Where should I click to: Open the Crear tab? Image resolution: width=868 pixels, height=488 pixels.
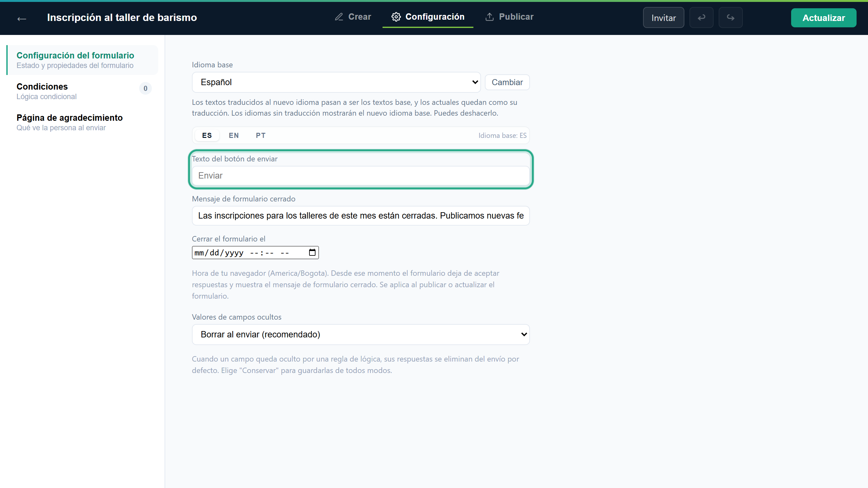point(353,17)
